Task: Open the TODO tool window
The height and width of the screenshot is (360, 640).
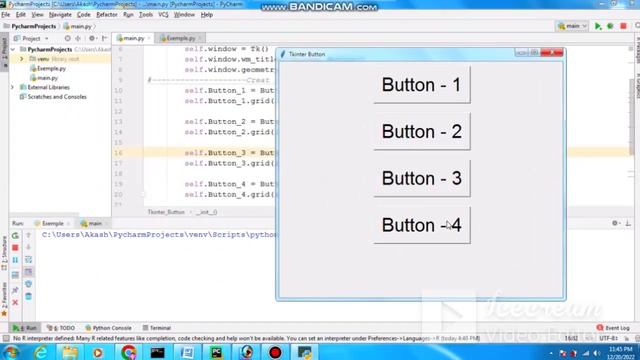Action: tap(61, 328)
